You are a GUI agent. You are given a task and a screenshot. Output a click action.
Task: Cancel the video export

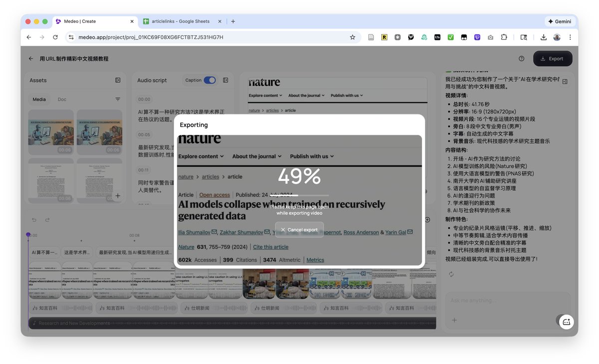(299, 230)
